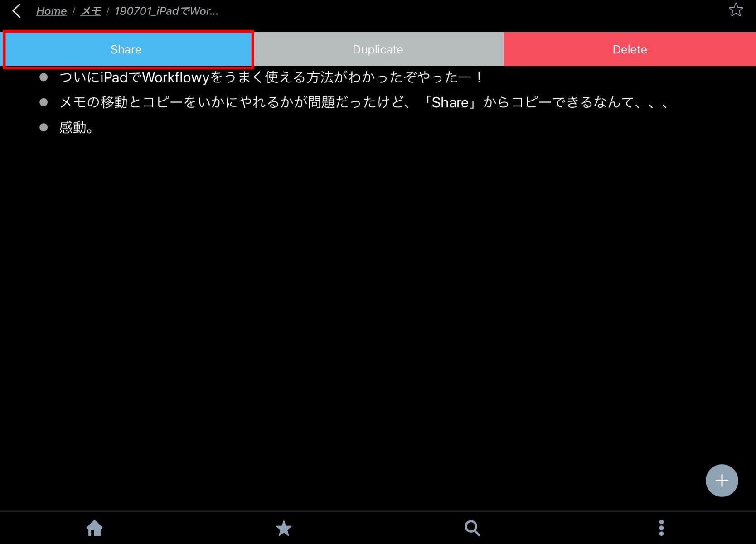Collapse view using the left-pointing chevron
Image resolution: width=756 pixels, height=544 pixels.
click(16, 11)
